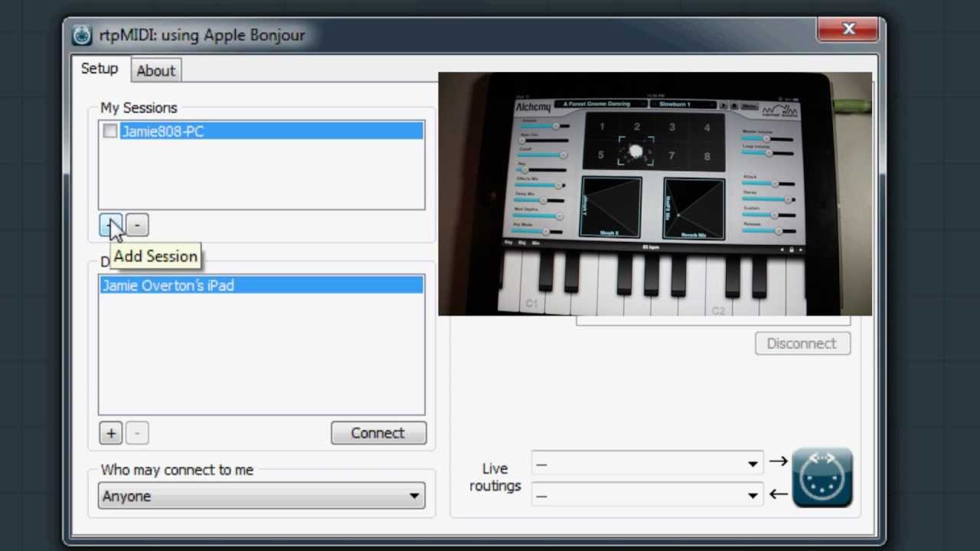Screen dimensions: 980x551
Task: Open the Who may connect to me dropdown
Action: click(x=261, y=496)
